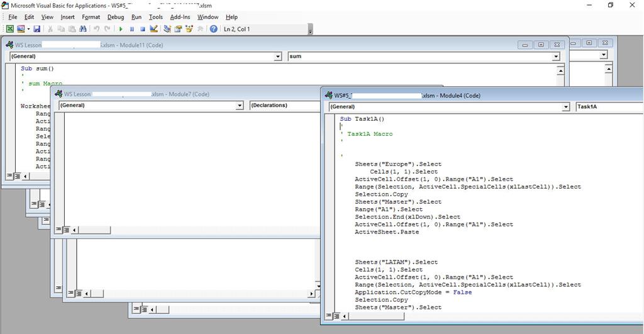
Task: Open the Edit menu
Action: 29,17
